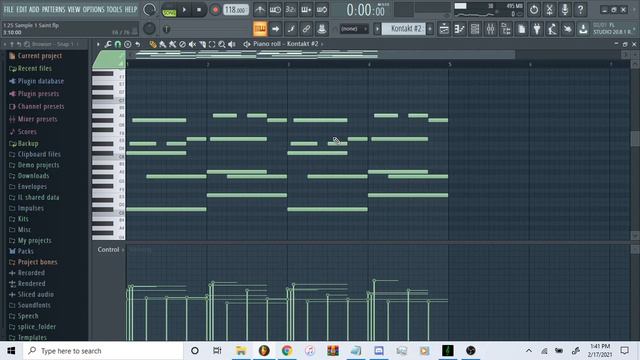Viewport: 640px width, 360px height.
Task: Switch the Song/Pattern mode toggle
Action: coord(169,10)
